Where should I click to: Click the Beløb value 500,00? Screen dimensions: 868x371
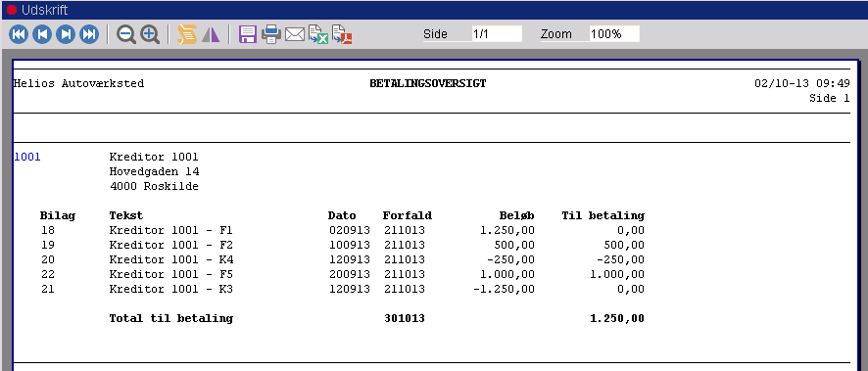coord(514,245)
